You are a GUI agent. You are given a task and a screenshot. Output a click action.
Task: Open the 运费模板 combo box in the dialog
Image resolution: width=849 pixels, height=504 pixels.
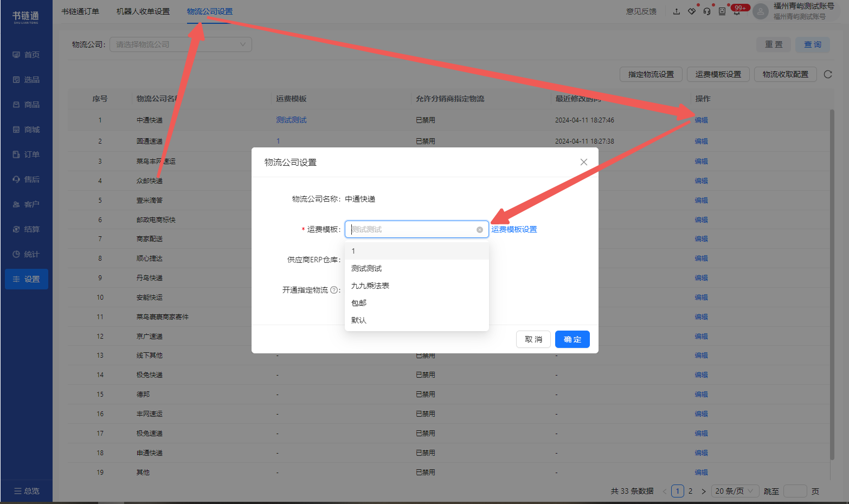(x=416, y=229)
